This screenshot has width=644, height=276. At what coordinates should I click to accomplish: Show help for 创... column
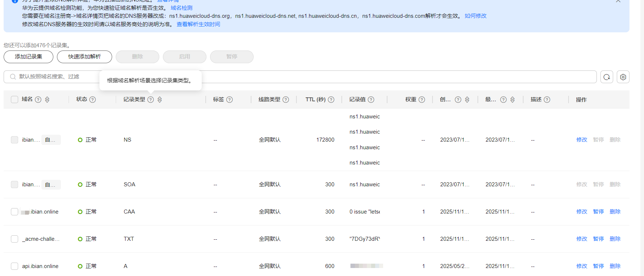pyautogui.click(x=458, y=100)
